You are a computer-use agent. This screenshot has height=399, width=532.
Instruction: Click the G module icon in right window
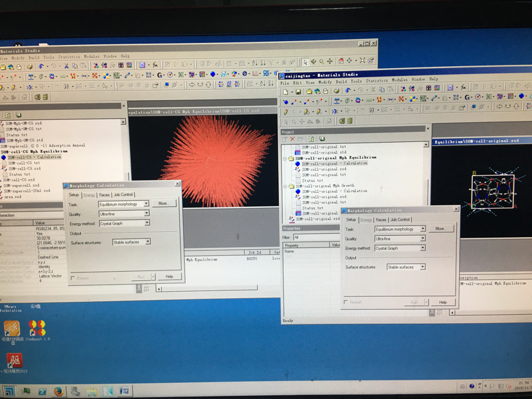[468, 98]
